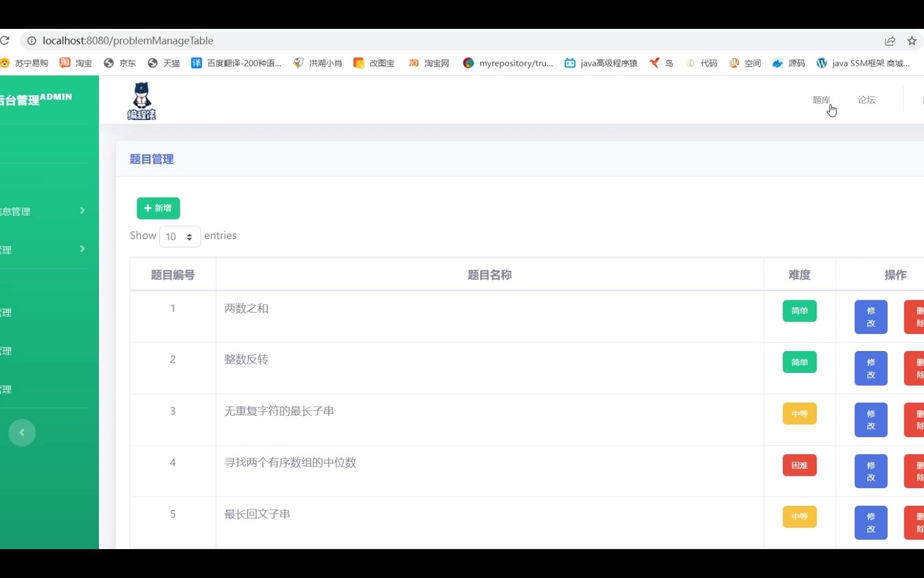Open the 淘宝 bookmark icon
924x578 pixels.
65,63
